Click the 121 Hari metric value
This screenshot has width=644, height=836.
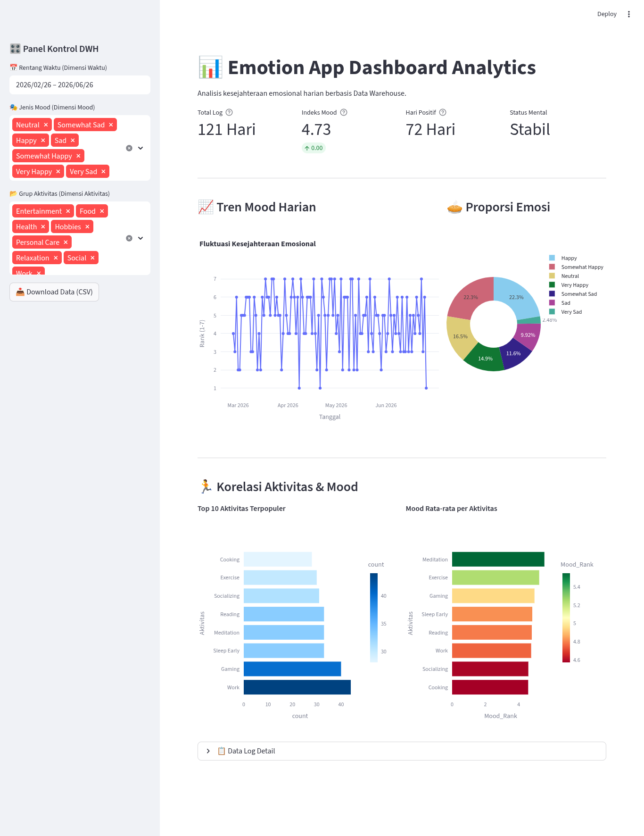(x=226, y=130)
